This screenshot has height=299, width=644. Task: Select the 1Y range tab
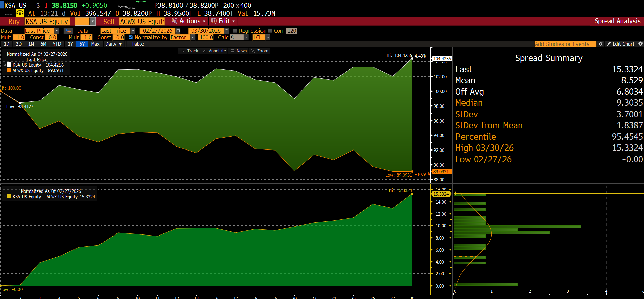70,44
